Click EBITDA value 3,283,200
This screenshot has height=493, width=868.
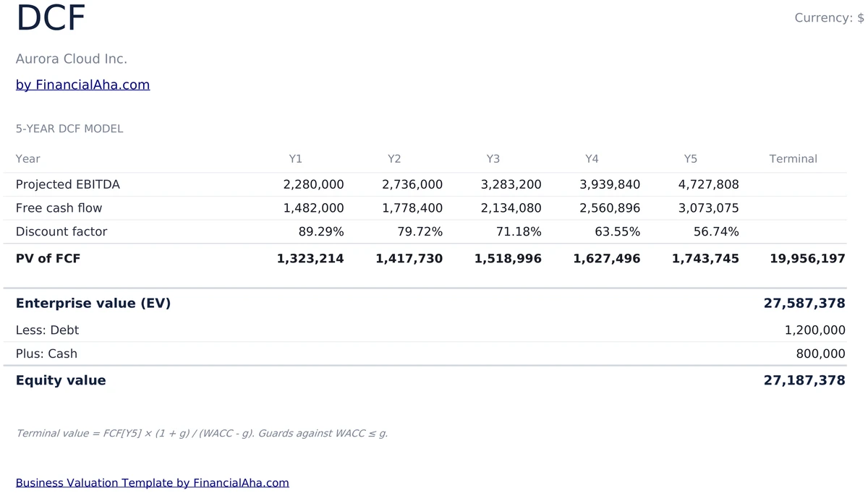click(x=511, y=184)
